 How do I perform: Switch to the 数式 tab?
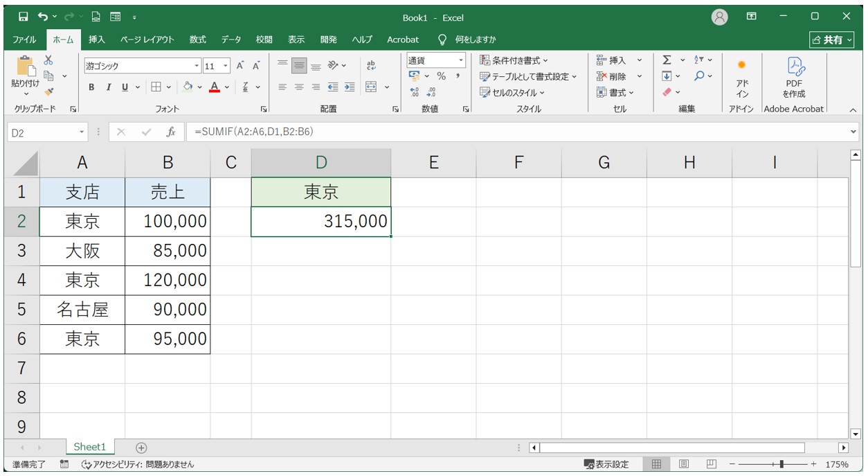pyautogui.click(x=198, y=39)
